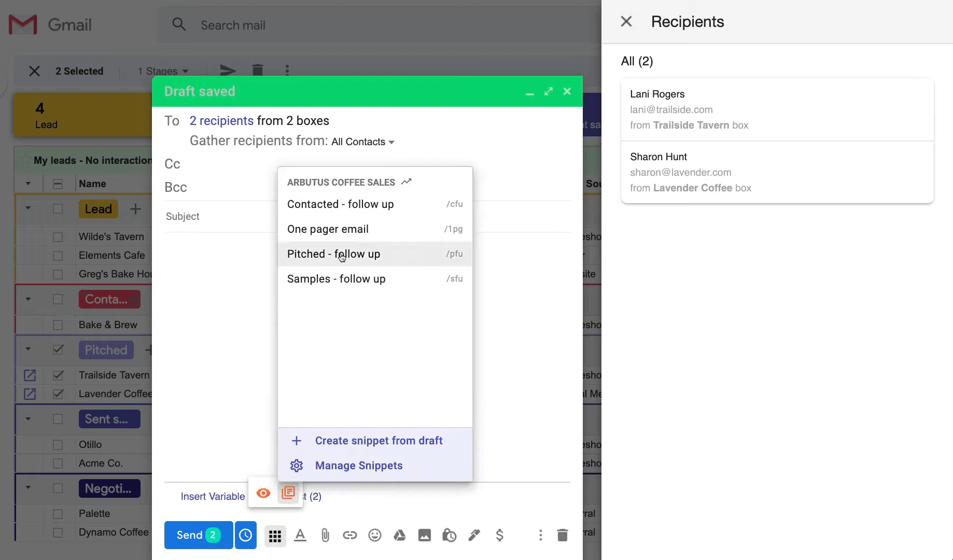The width and height of the screenshot is (953, 560).
Task: Insert a photo into the email
Action: coord(425,535)
